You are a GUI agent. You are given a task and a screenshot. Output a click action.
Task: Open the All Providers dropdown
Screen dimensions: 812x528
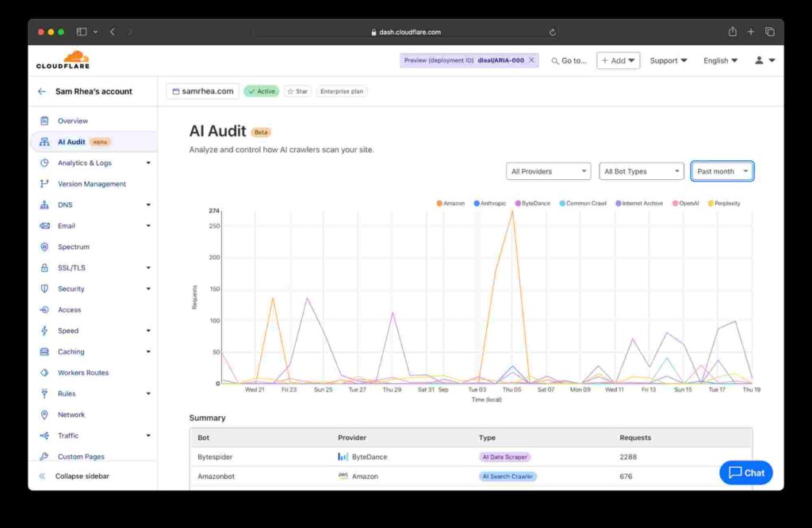tap(548, 170)
